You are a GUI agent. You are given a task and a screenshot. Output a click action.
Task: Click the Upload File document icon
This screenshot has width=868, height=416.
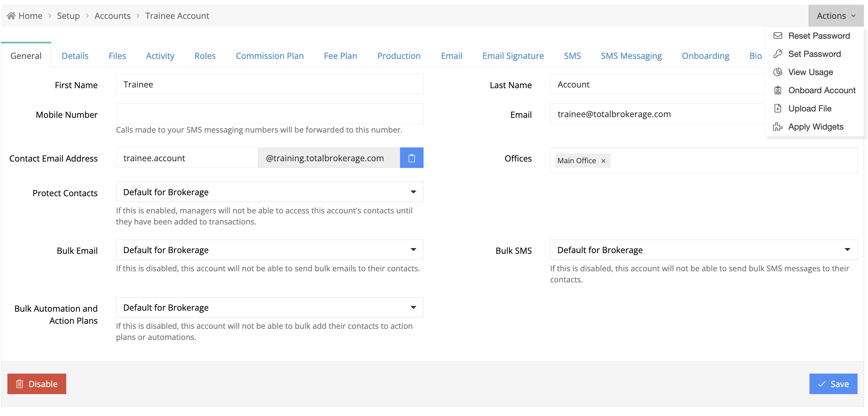[x=778, y=109]
